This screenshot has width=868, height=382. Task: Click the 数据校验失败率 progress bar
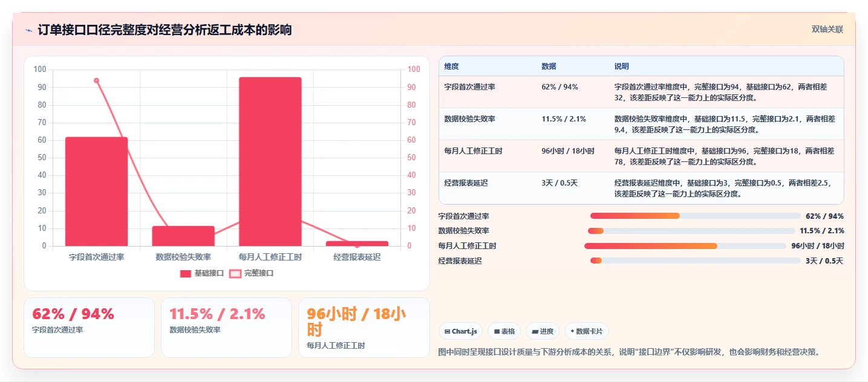691,231
